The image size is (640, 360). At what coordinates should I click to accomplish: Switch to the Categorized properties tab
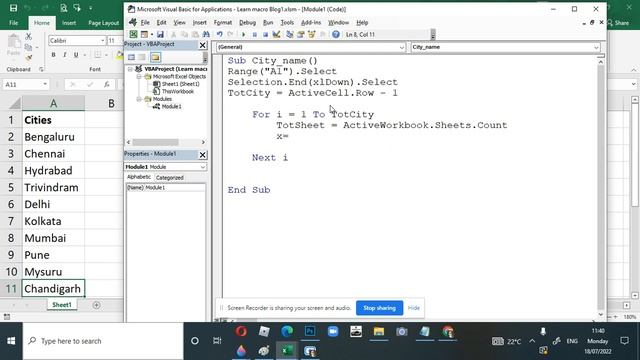tap(170, 178)
